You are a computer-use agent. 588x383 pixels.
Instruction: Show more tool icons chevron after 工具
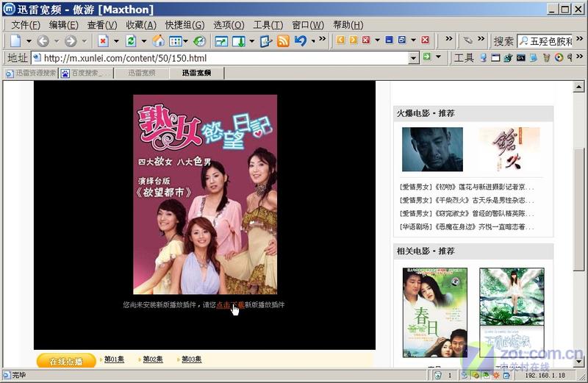(x=580, y=57)
